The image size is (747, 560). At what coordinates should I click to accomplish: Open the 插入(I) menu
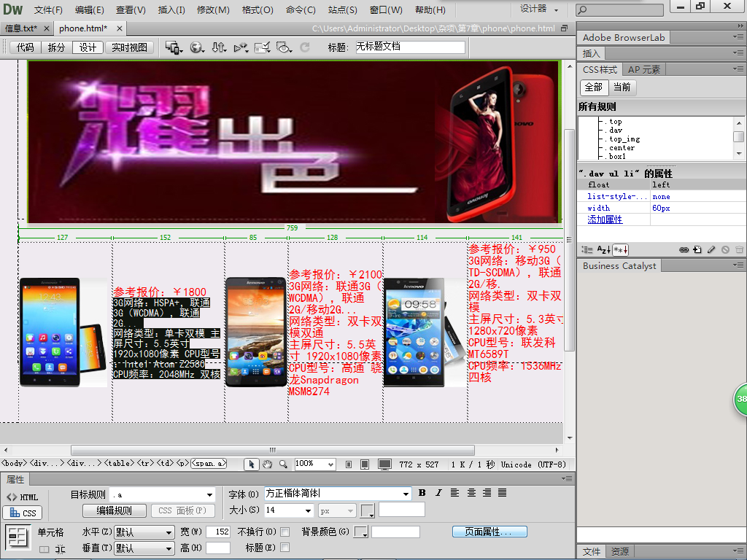171,9
